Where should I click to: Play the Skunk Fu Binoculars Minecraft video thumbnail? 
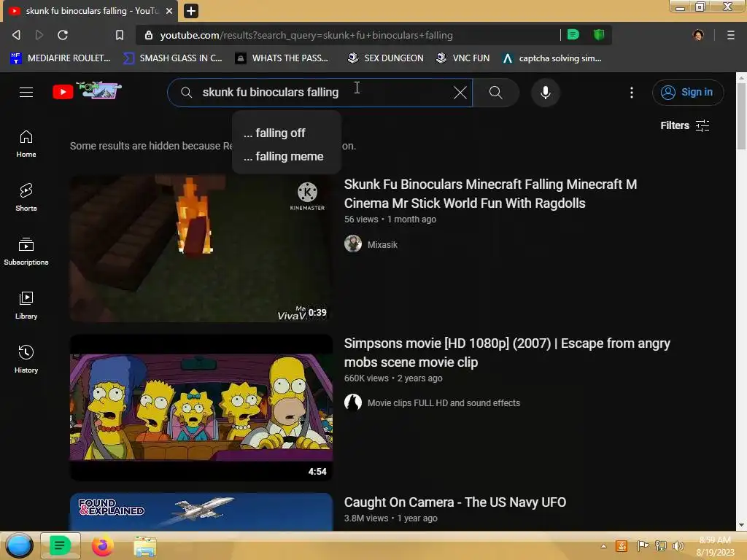pyautogui.click(x=201, y=248)
